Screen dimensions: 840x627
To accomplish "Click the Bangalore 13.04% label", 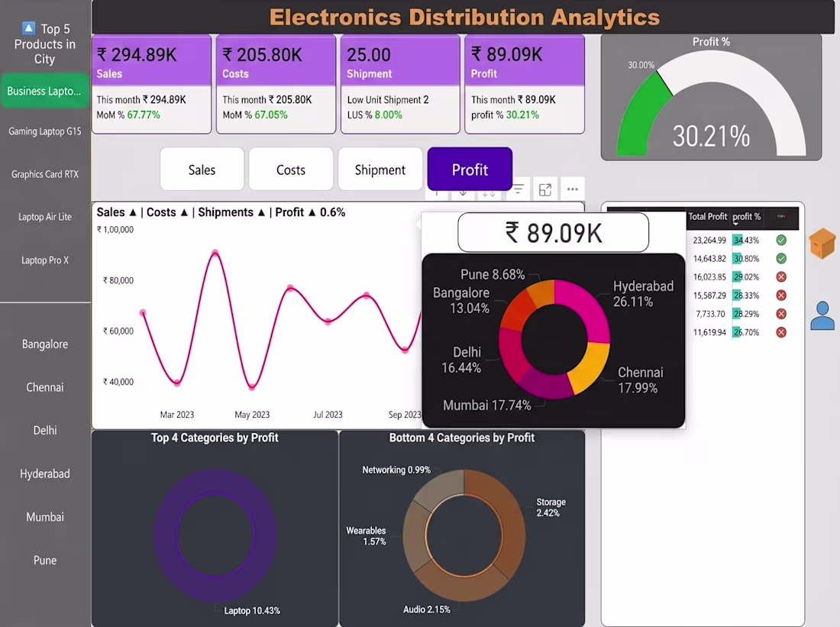I will [461, 300].
